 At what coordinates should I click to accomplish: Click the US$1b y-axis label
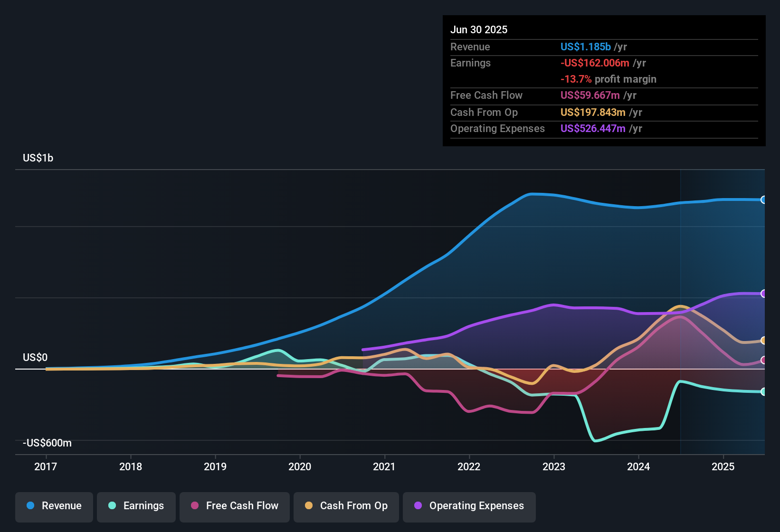tap(38, 158)
